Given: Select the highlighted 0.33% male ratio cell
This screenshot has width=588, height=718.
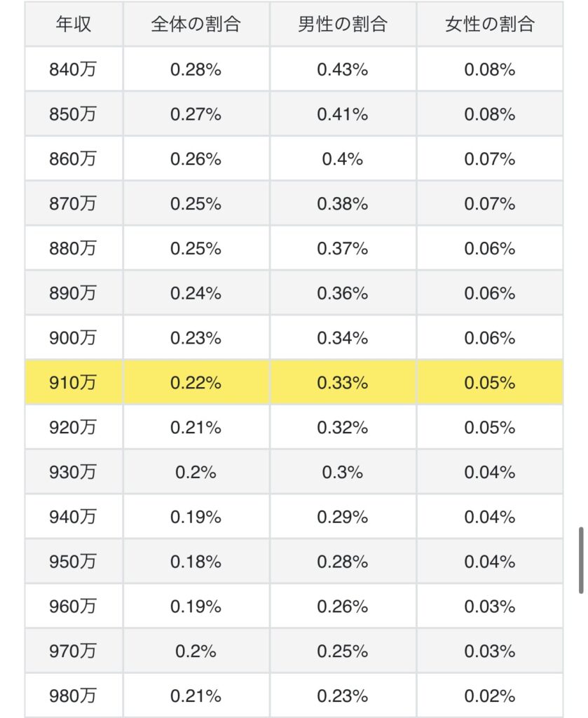Looking at the screenshot, I should pyautogui.click(x=343, y=382).
